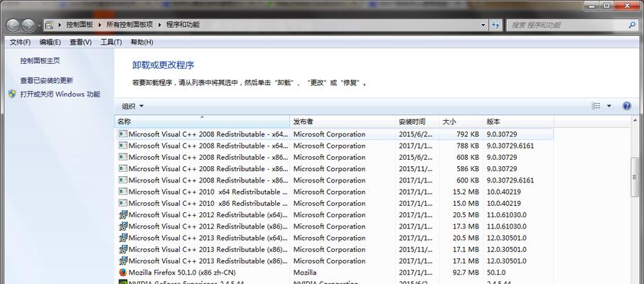This screenshot has height=284, width=644.
Task: Click the refresh icon beside address bar
Action: [495, 25]
